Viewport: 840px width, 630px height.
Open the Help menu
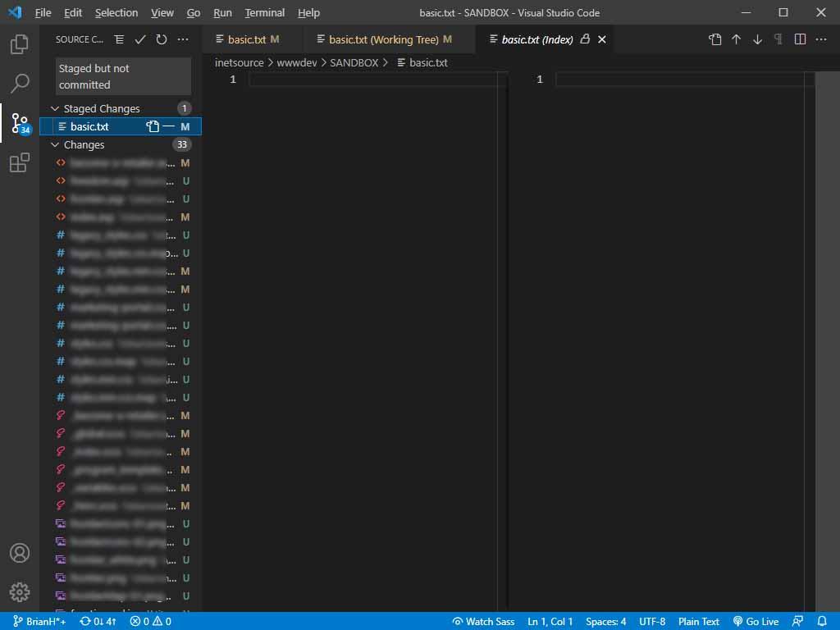click(x=308, y=12)
